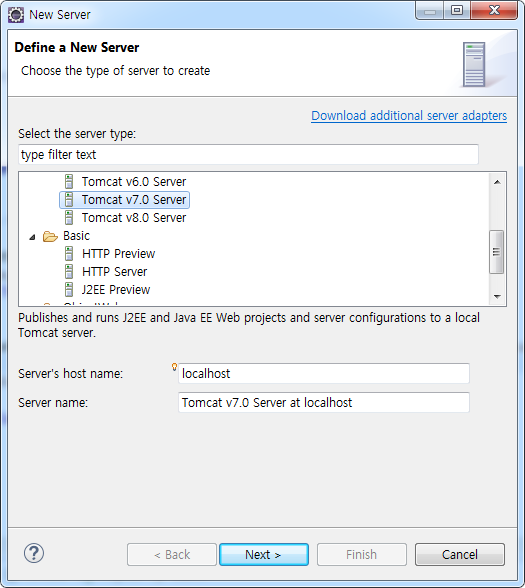This screenshot has height=588, width=525.
Task: Click the Server name field
Action: pos(324,403)
